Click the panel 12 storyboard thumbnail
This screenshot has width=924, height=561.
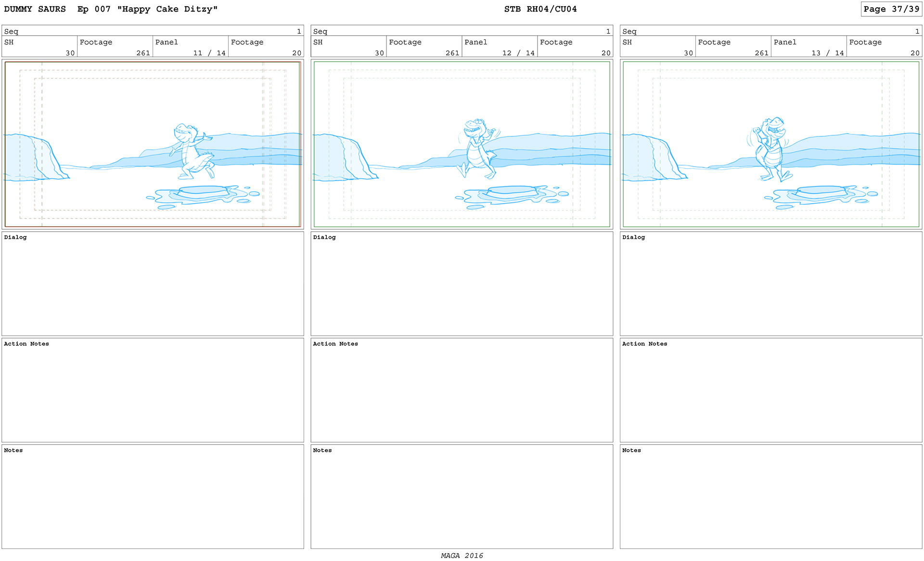[x=462, y=144]
